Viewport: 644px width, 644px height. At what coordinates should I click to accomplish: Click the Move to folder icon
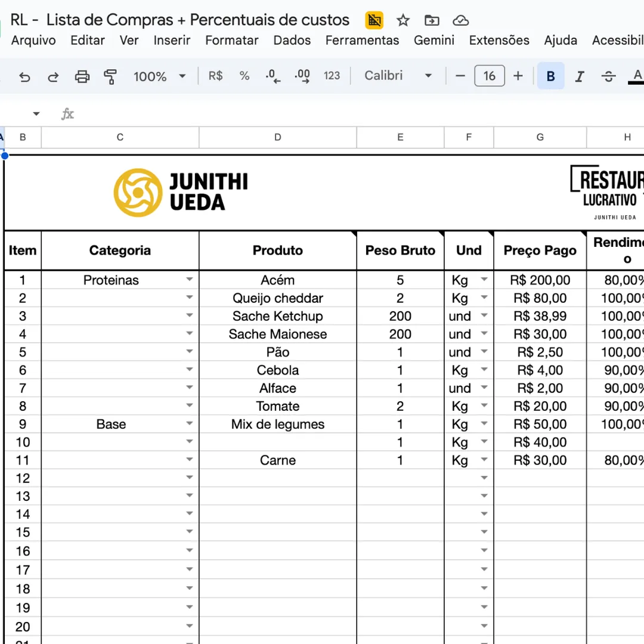(432, 20)
